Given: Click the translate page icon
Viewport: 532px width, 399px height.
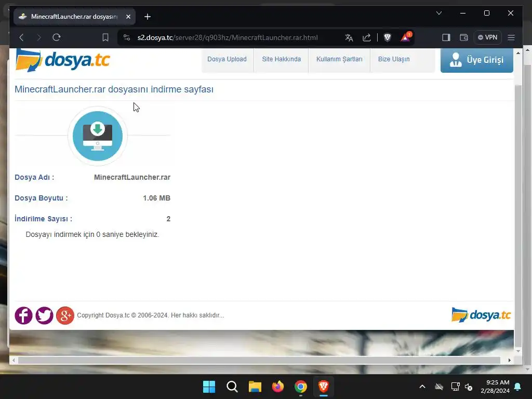Looking at the screenshot, I should (349, 37).
